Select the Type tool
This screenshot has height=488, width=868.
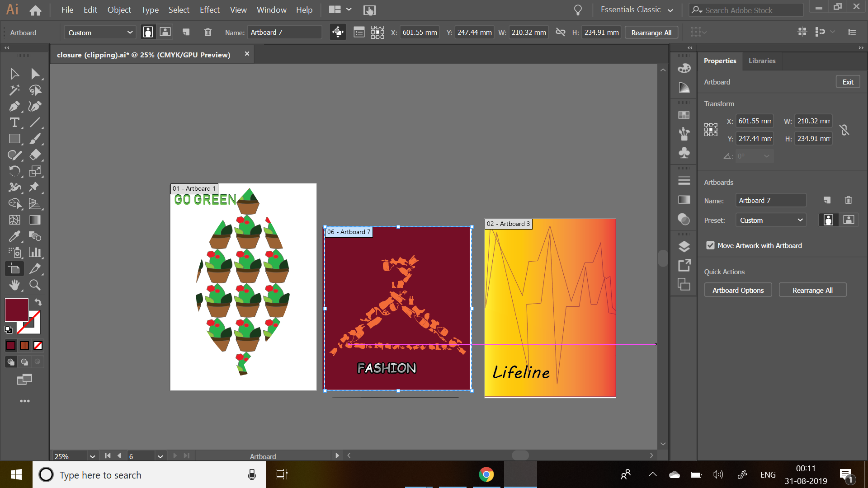(x=14, y=122)
